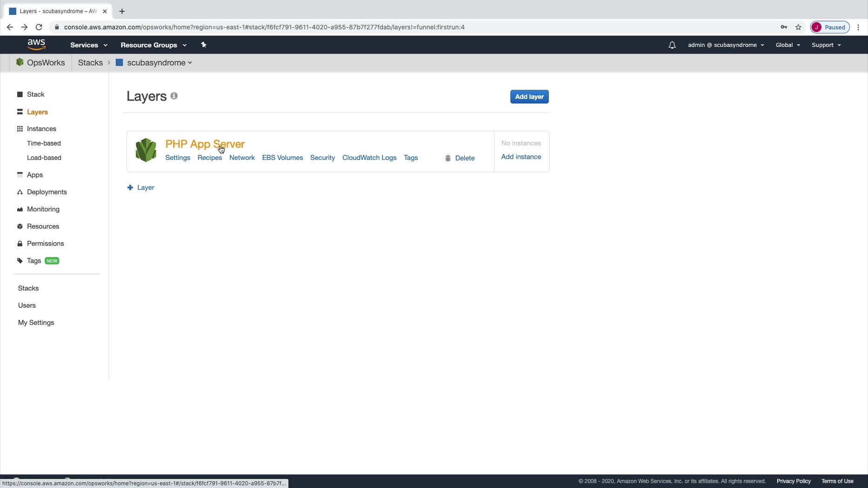The width and height of the screenshot is (868, 488).
Task: Click the Stacks breadcrumb
Action: (90, 63)
